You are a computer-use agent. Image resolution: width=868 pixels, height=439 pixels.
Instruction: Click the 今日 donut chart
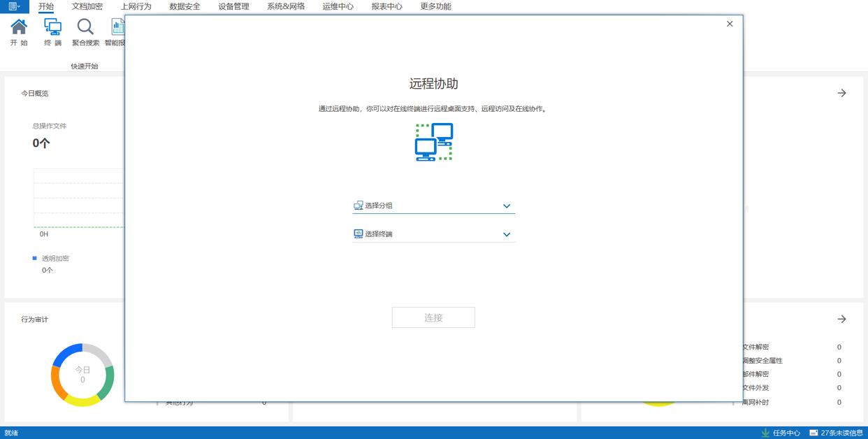[82, 375]
